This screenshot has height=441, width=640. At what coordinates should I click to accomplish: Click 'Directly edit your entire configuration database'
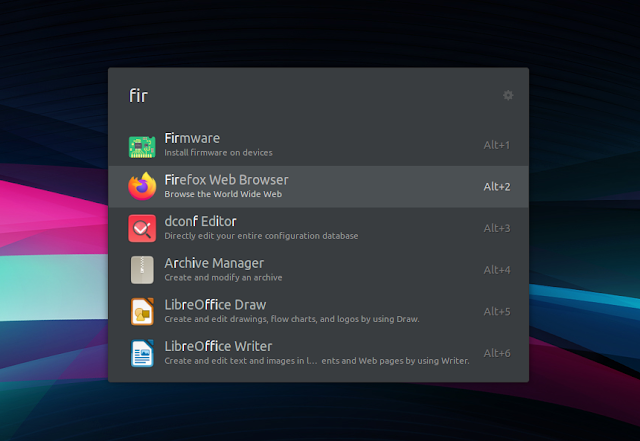pos(261,236)
